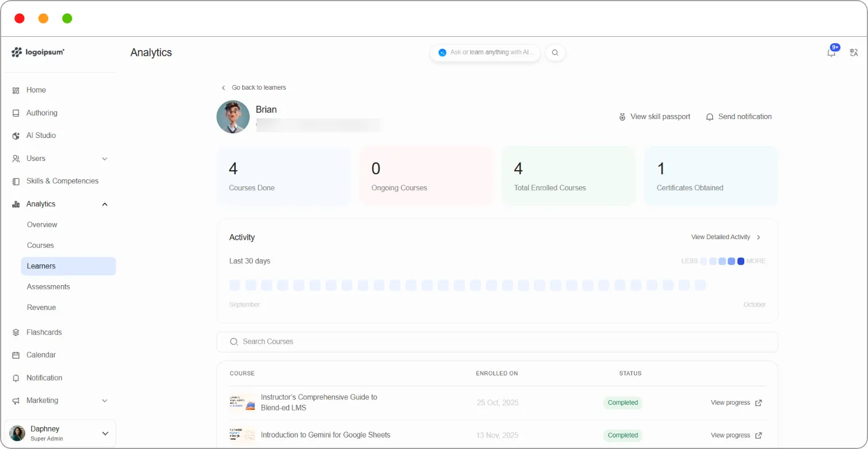Click the AI Studio cube icon
Screen dimensions: 868x449
(x=16, y=136)
